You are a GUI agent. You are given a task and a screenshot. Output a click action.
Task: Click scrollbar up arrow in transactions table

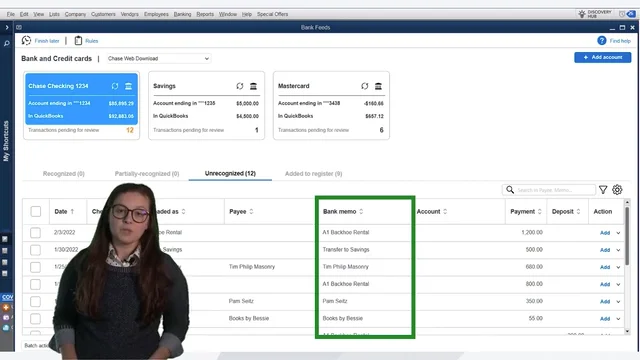627,202
